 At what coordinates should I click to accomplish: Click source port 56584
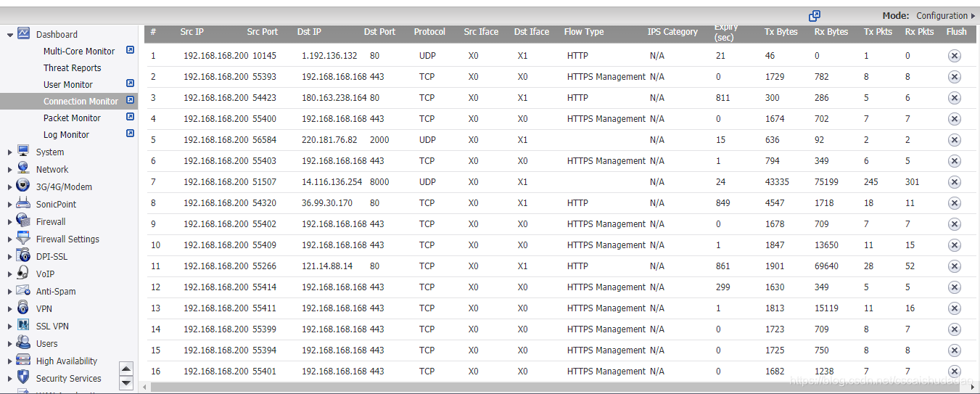(x=264, y=140)
